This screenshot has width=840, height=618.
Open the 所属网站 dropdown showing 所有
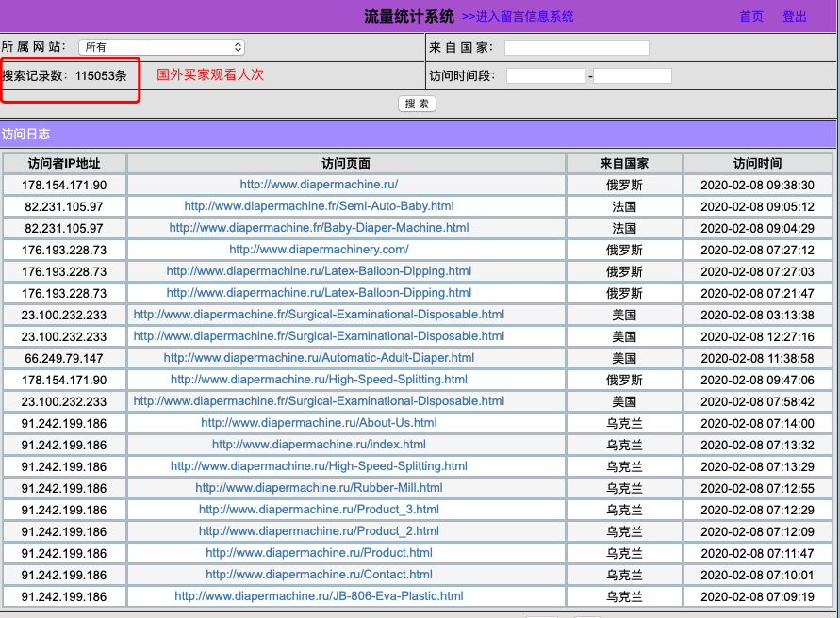point(161,47)
